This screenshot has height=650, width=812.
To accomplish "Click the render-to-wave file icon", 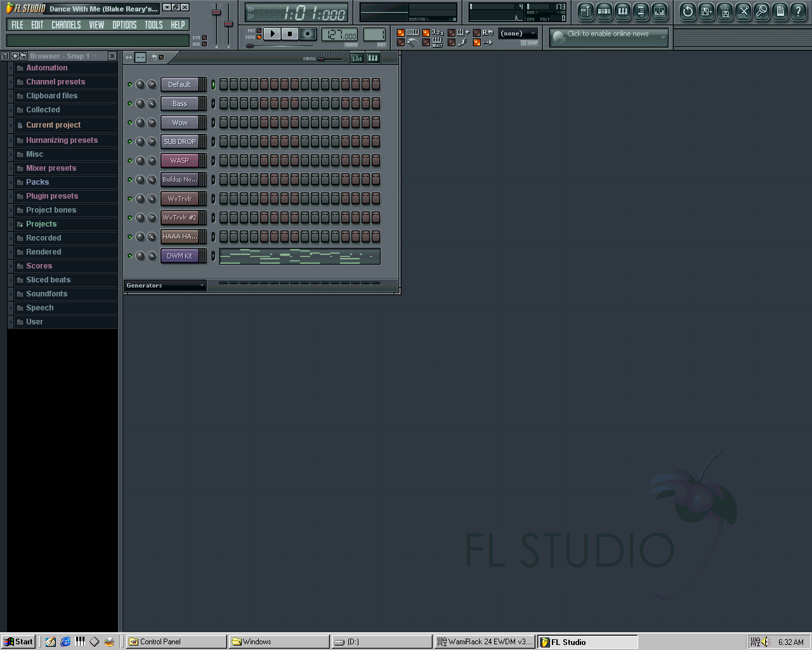I will coord(724,11).
